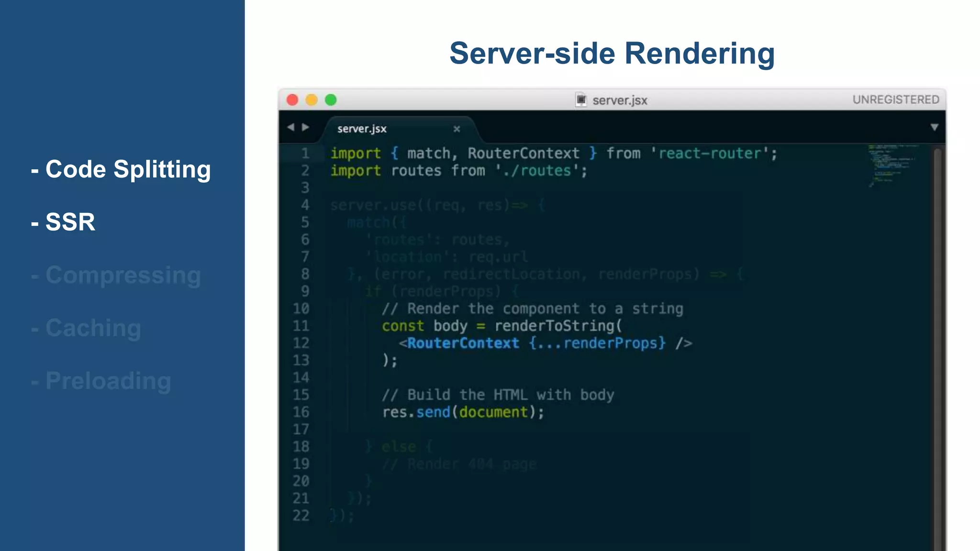This screenshot has width=980, height=551.
Task: Click the faded 'Caching' slide item
Action: (x=86, y=328)
